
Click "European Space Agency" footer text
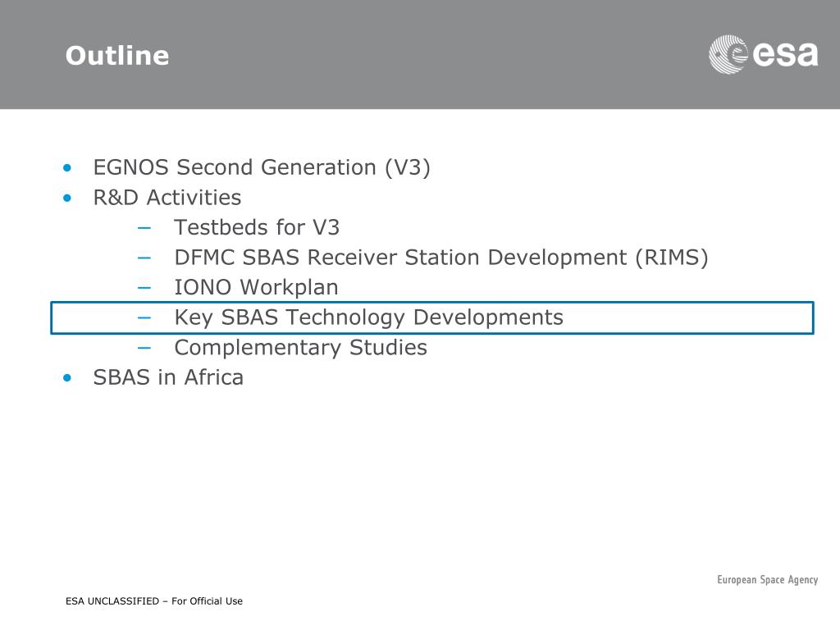tap(767, 580)
